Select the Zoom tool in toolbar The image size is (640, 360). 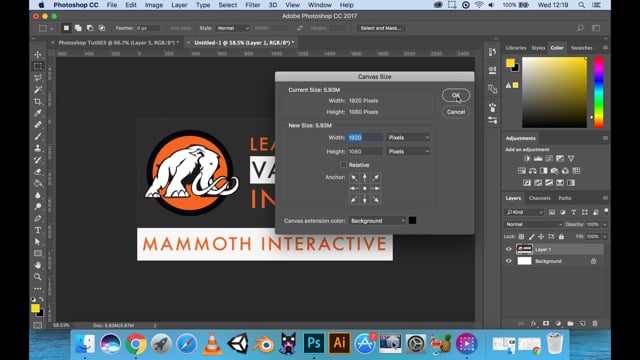[38, 277]
